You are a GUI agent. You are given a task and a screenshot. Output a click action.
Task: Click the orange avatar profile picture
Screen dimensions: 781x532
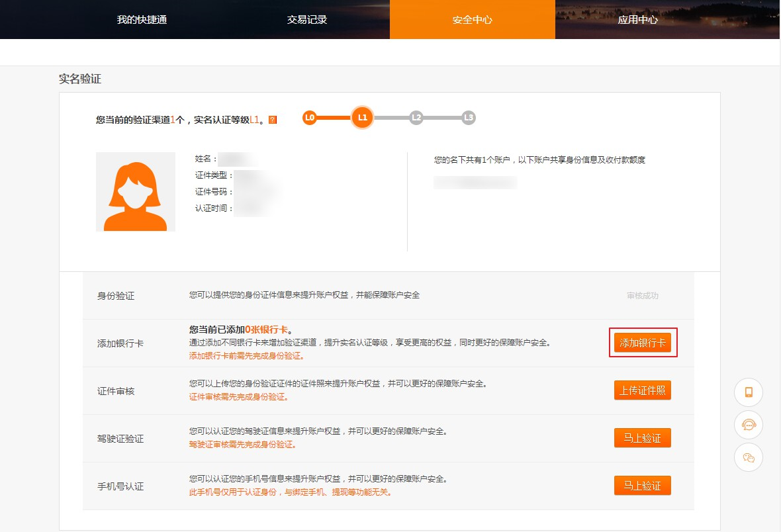(135, 192)
